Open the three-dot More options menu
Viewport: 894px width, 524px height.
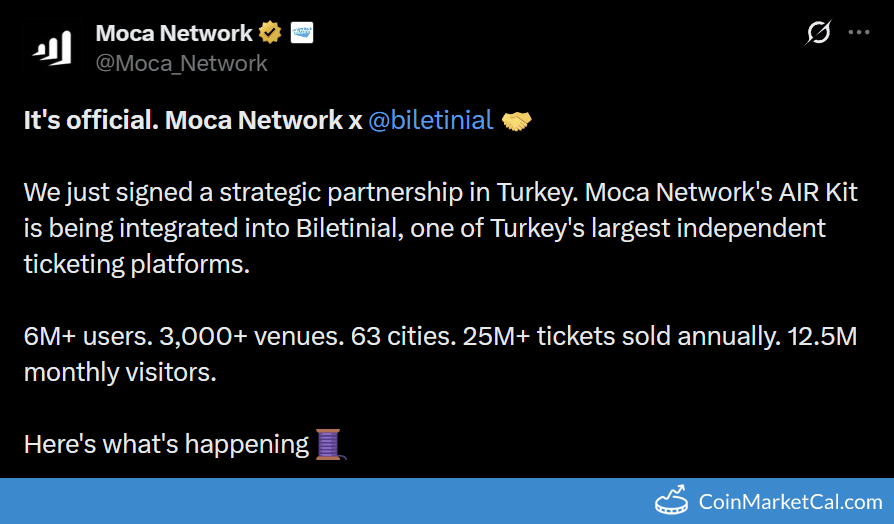pyautogui.click(x=859, y=33)
